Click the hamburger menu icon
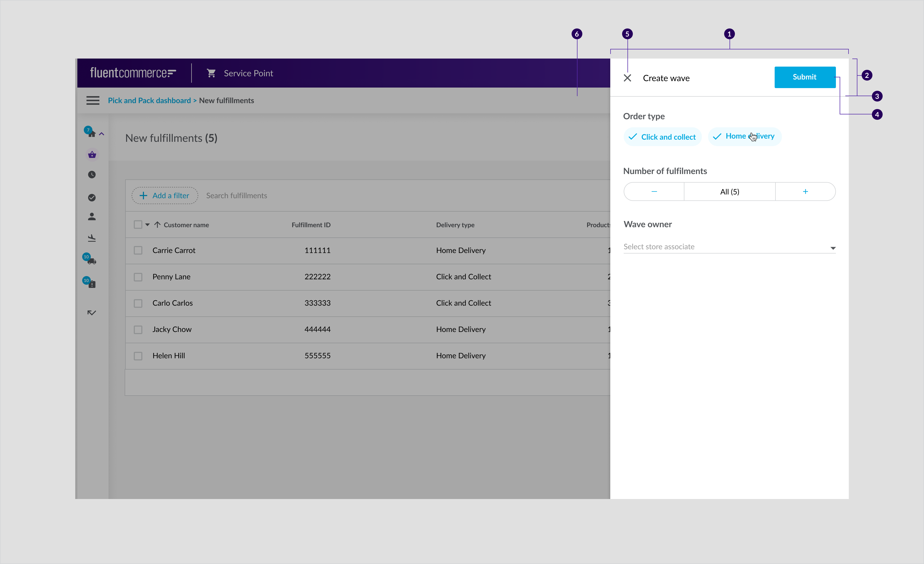 click(93, 100)
